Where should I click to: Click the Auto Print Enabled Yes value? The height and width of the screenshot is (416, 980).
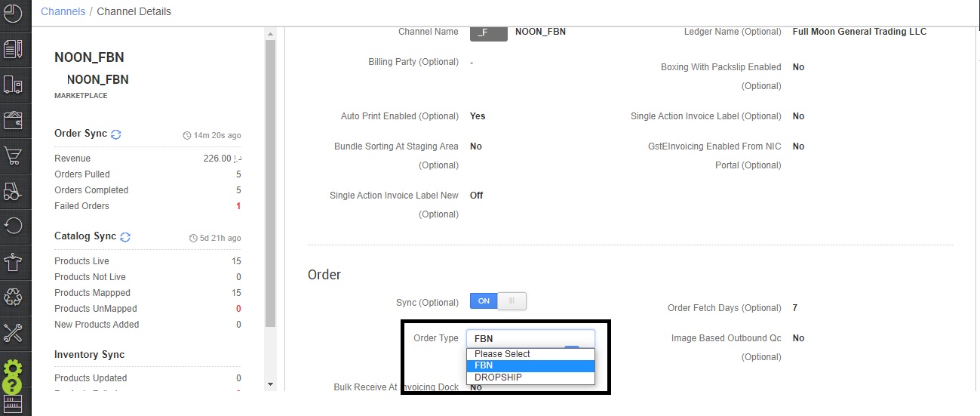coord(478,116)
